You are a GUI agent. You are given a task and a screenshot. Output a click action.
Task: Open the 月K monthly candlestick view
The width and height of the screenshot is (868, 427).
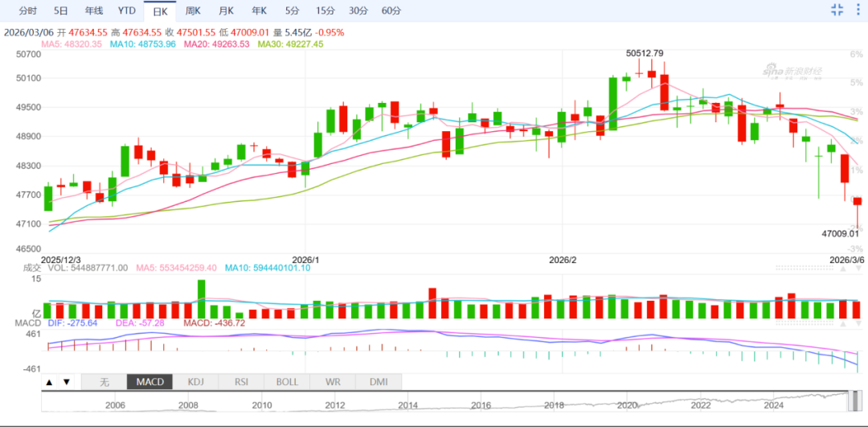coord(226,10)
